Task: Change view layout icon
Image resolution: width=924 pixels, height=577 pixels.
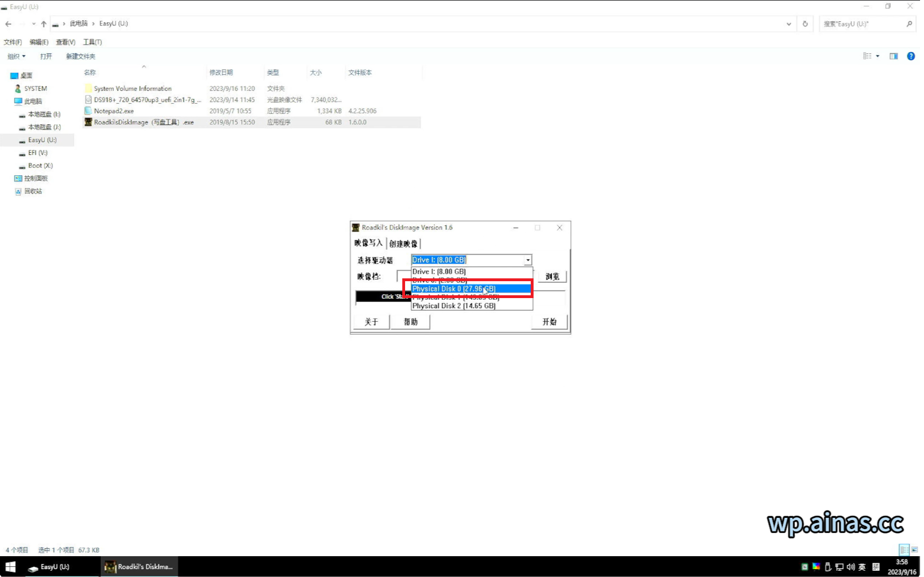Action: click(x=867, y=56)
